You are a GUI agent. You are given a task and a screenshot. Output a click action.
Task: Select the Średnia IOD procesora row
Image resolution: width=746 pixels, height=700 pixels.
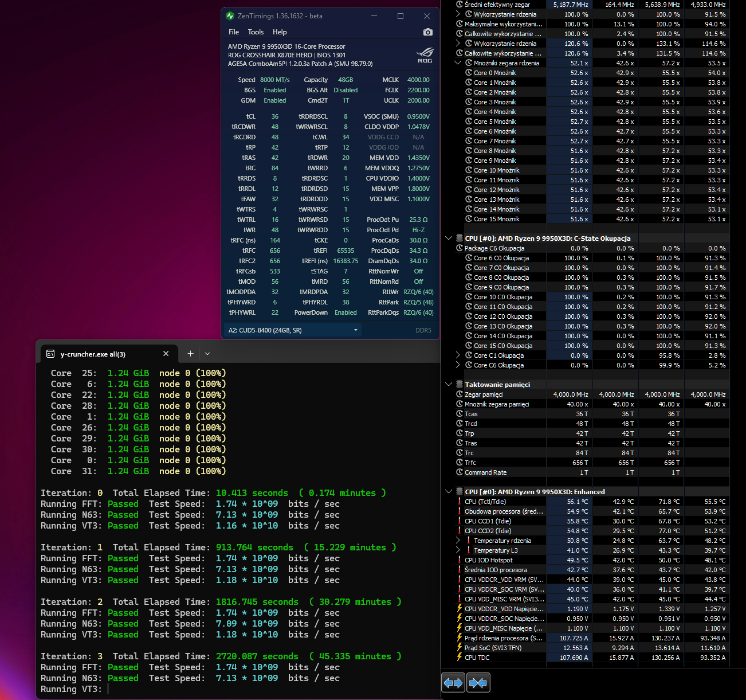pos(592,570)
